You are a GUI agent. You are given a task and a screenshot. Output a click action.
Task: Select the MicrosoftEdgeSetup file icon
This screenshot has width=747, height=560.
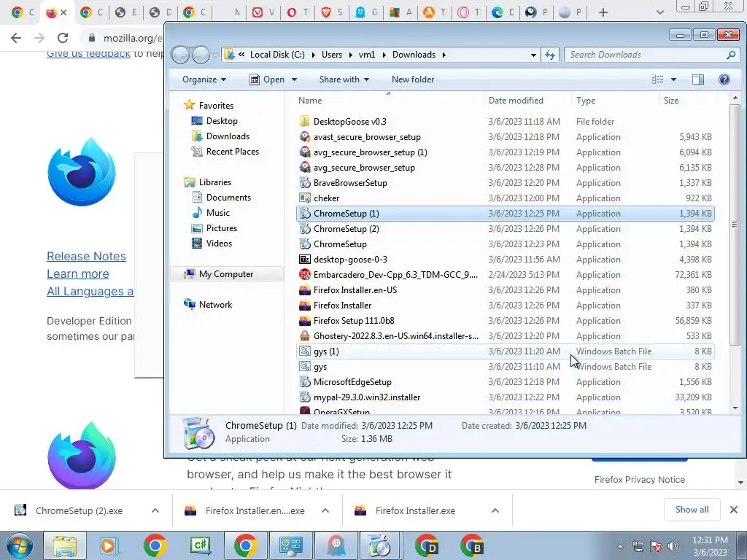pos(305,381)
